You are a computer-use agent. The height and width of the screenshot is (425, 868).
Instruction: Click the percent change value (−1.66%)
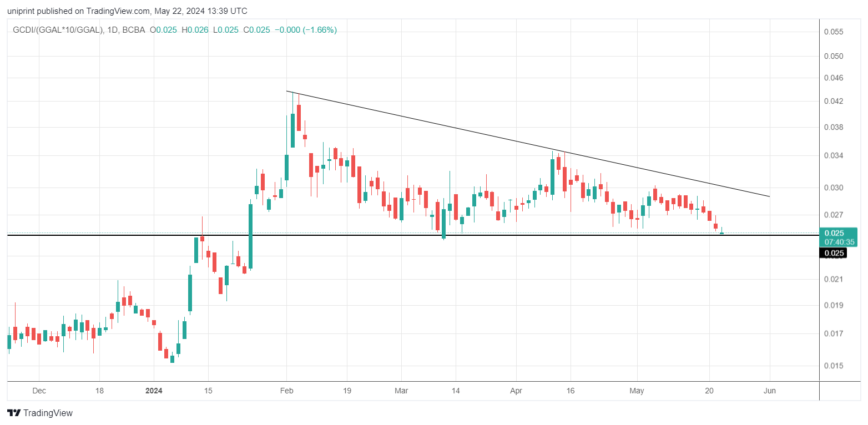point(319,30)
